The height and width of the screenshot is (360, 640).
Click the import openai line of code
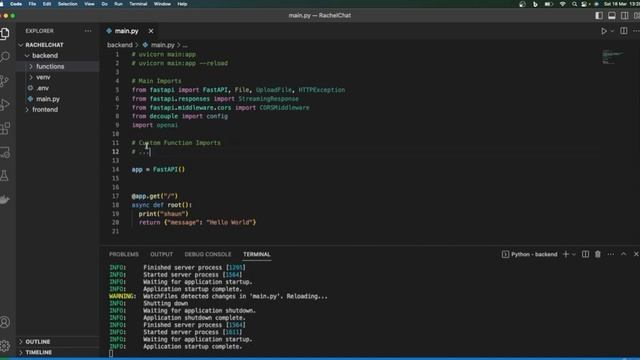point(155,125)
